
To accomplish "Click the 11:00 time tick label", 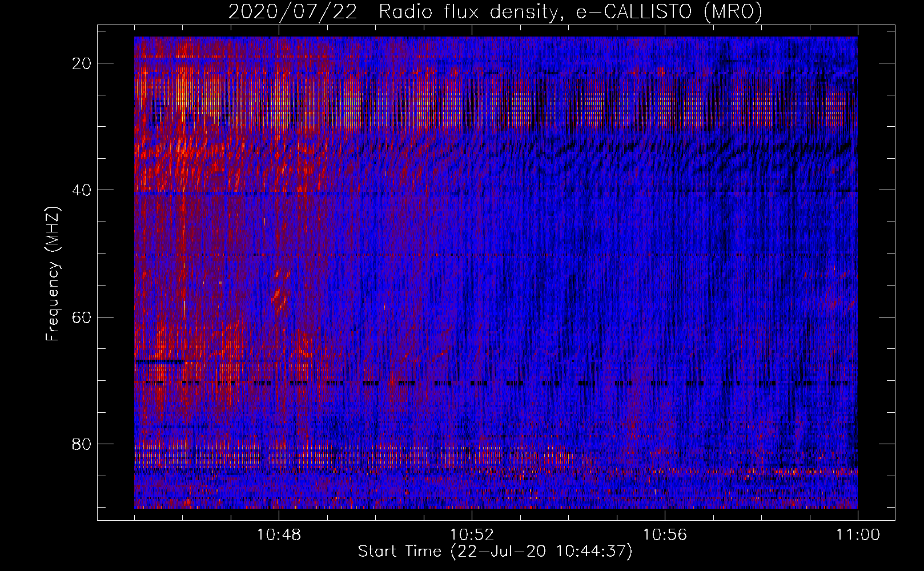I will (x=858, y=535).
